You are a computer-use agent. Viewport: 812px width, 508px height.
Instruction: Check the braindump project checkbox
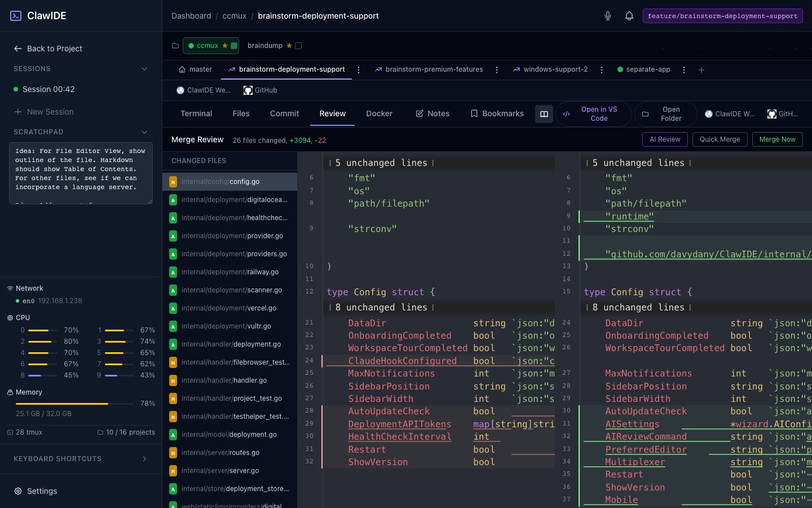coord(298,46)
